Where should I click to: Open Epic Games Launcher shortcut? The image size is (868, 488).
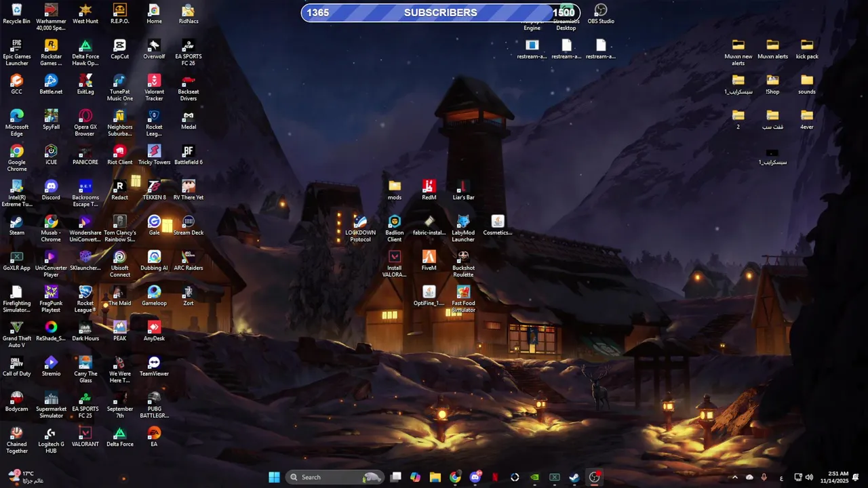(17, 52)
